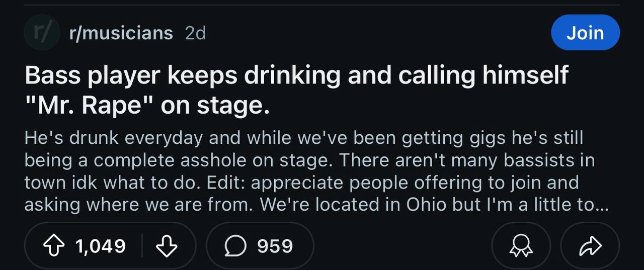
Task: Downvote the bass player post
Action: tap(167, 246)
